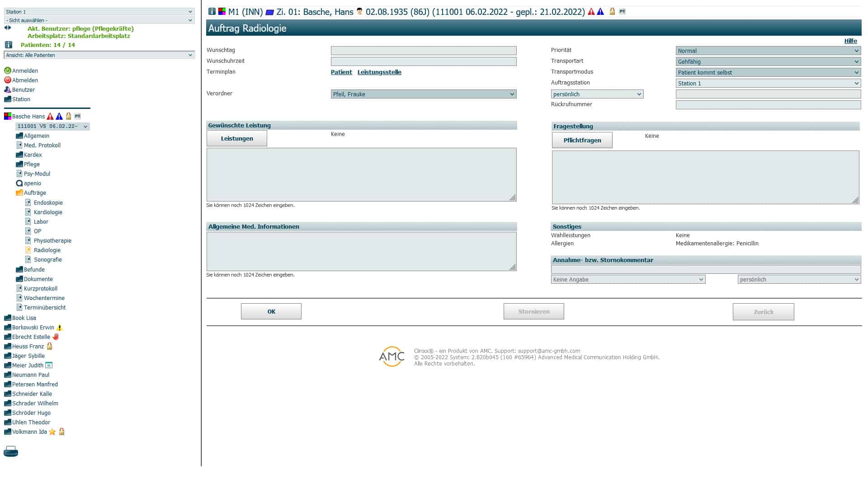Open Radiologie under Aufträge in tree

(x=47, y=250)
